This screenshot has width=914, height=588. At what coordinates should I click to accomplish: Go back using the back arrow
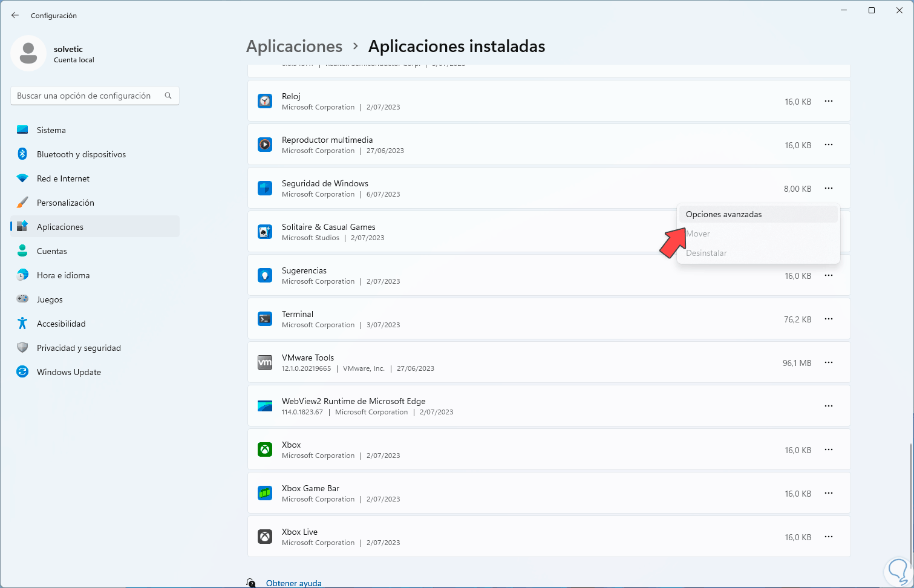(x=15, y=15)
